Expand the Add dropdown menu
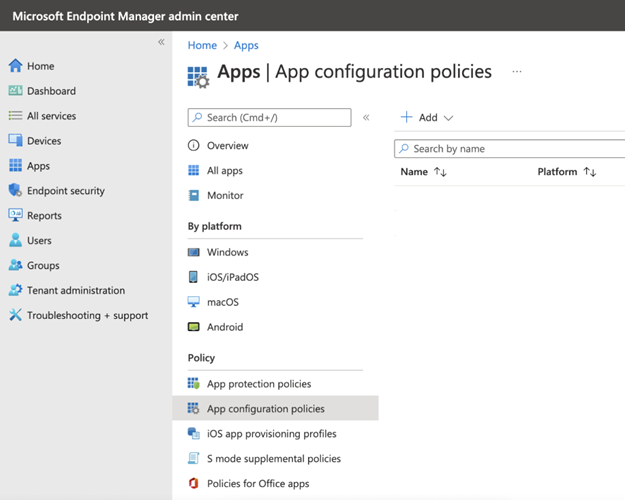 pyautogui.click(x=428, y=118)
